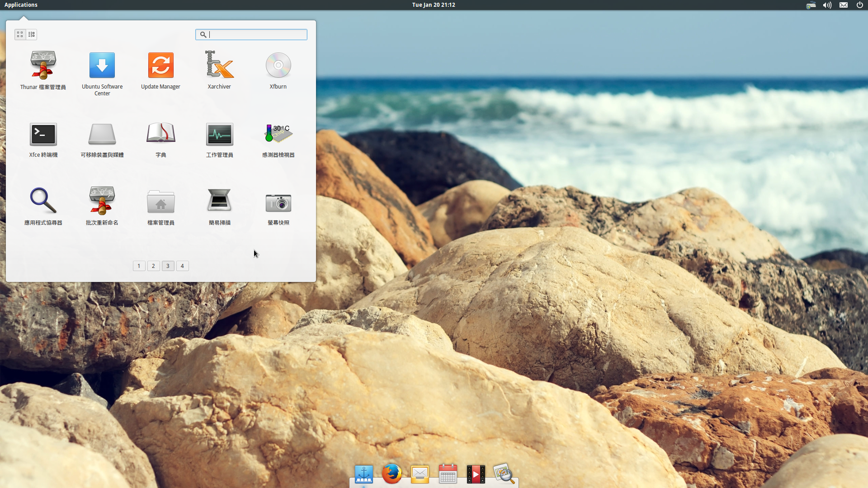The image size is (868, 488).
Task: Launch Firefox from the dock
Action: click(392, 474)
